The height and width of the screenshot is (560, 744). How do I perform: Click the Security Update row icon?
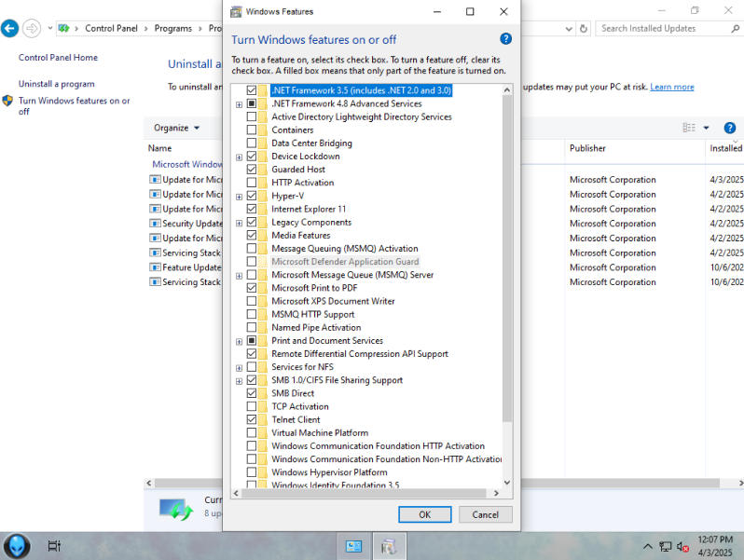pyautogui.click(x=155, y=224)
